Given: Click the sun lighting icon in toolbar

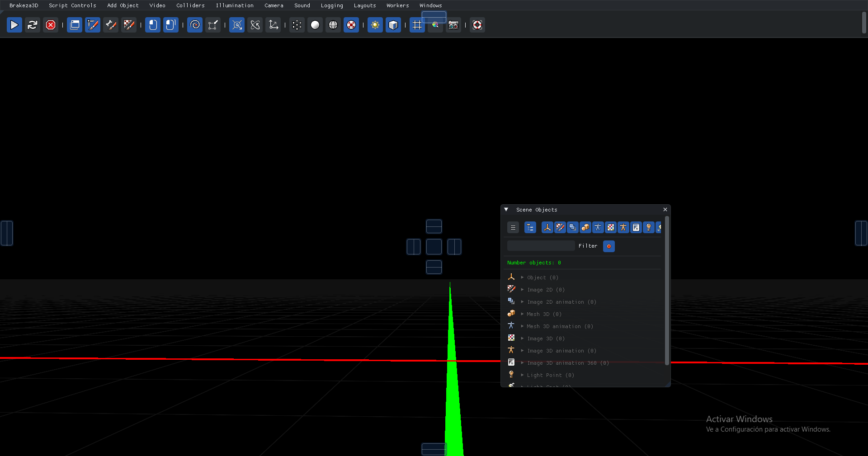Looking at the screenshot, I should (375, 25).
